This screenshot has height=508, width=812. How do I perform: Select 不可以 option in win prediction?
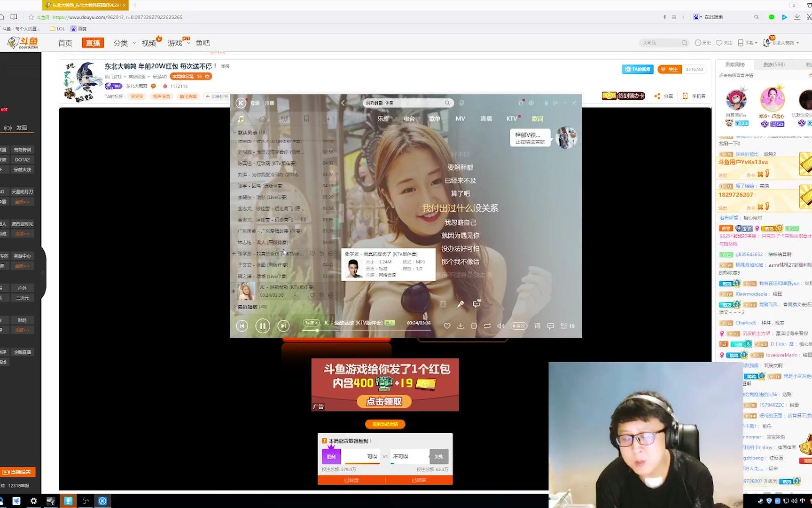409,456
